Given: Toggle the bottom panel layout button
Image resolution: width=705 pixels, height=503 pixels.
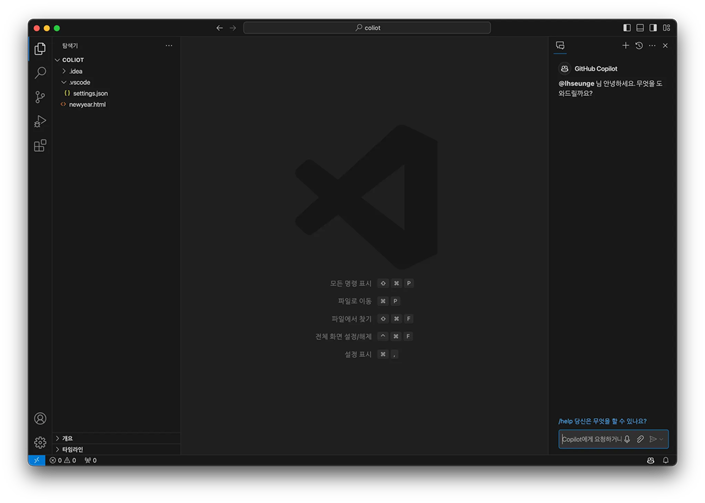Looking at the screenshot, I should tap(640, 28).
